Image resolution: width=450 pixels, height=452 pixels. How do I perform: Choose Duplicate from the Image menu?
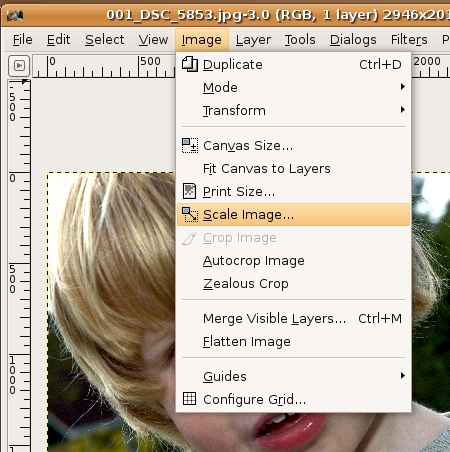294,64
